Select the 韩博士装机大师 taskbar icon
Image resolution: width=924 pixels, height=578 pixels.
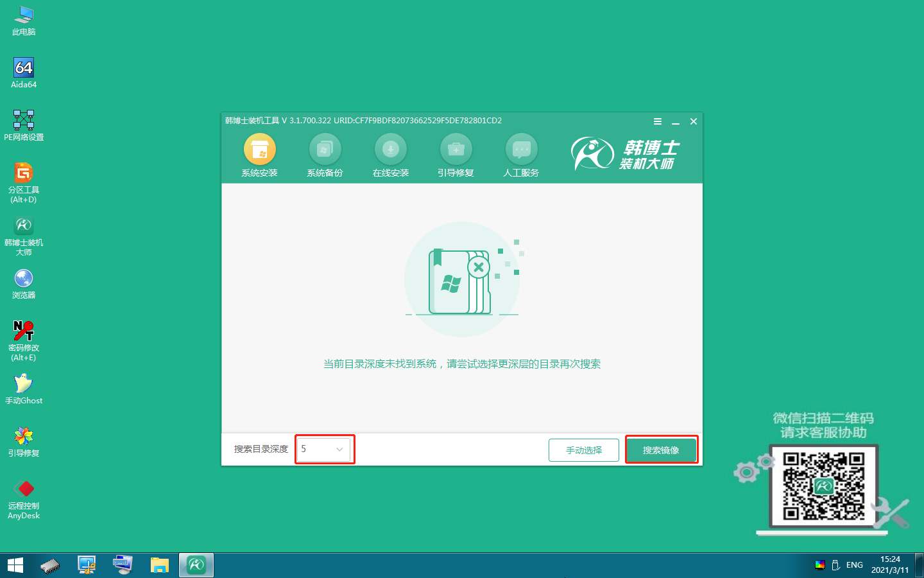(196, 565)
